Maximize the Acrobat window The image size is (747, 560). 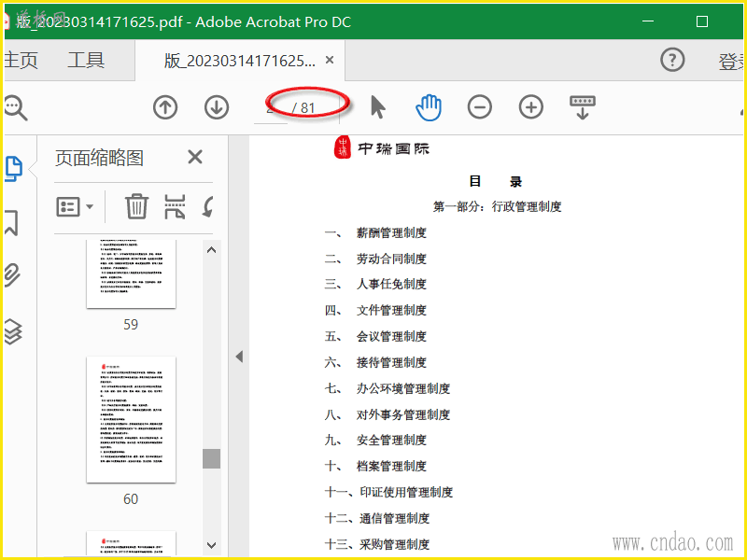point(702,21)
